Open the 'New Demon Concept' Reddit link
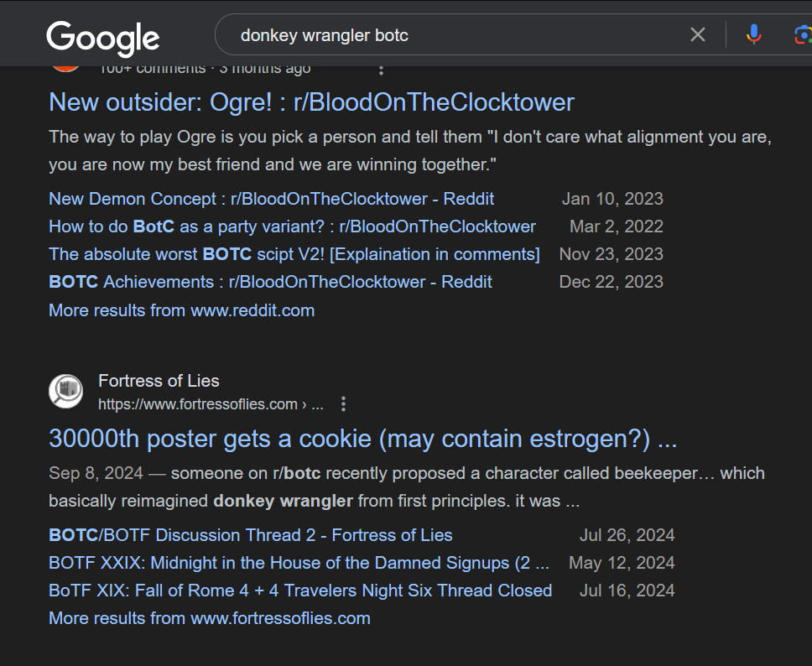This screenshot has width=812, height=666. [x=271, y=199]
